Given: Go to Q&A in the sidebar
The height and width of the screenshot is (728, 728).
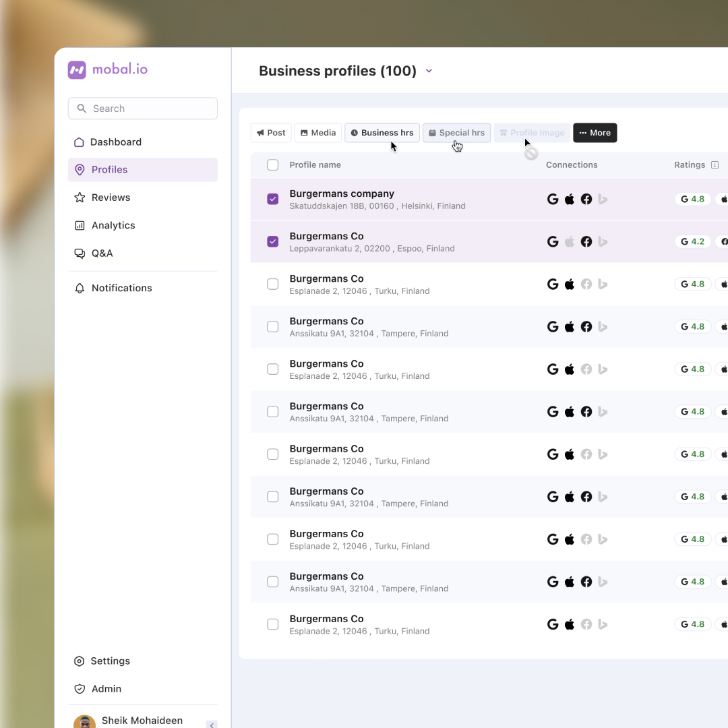Looking at the screenshot, I should click(142, 253).
